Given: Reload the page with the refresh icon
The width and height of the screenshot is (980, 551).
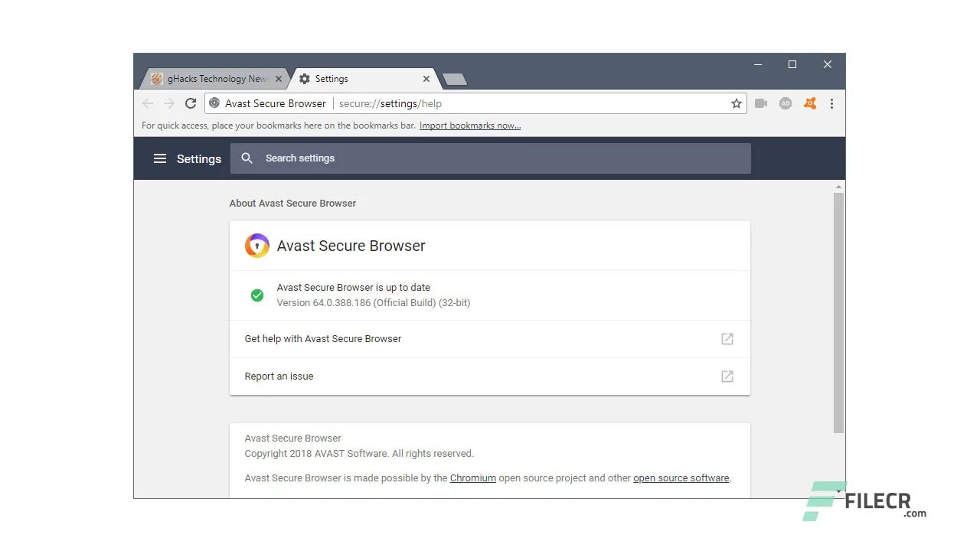Looking at the screenshot, I should click(191, 103).
